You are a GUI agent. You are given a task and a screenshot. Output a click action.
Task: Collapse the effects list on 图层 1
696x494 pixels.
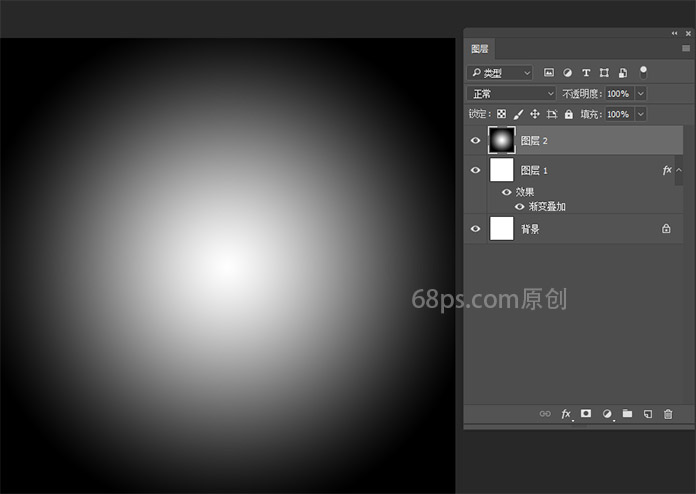[679, 171]
